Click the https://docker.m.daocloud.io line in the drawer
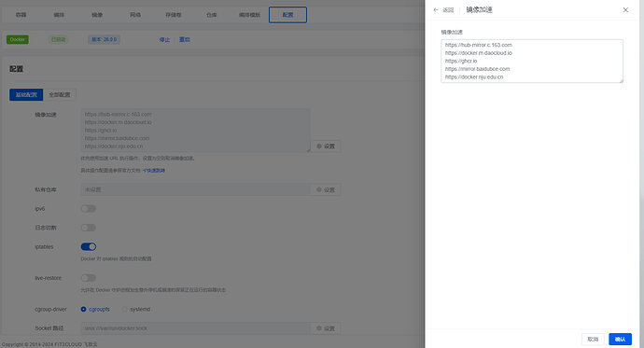 [479, 53]
